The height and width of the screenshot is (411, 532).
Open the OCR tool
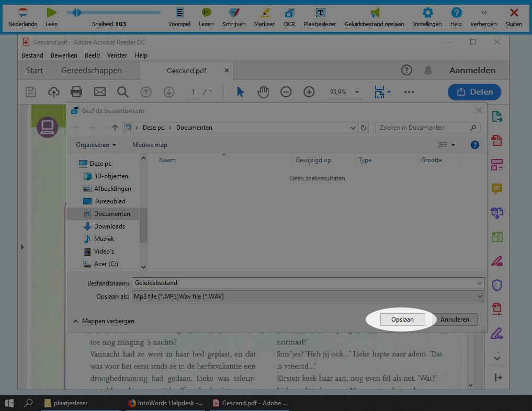coord(289,13)
